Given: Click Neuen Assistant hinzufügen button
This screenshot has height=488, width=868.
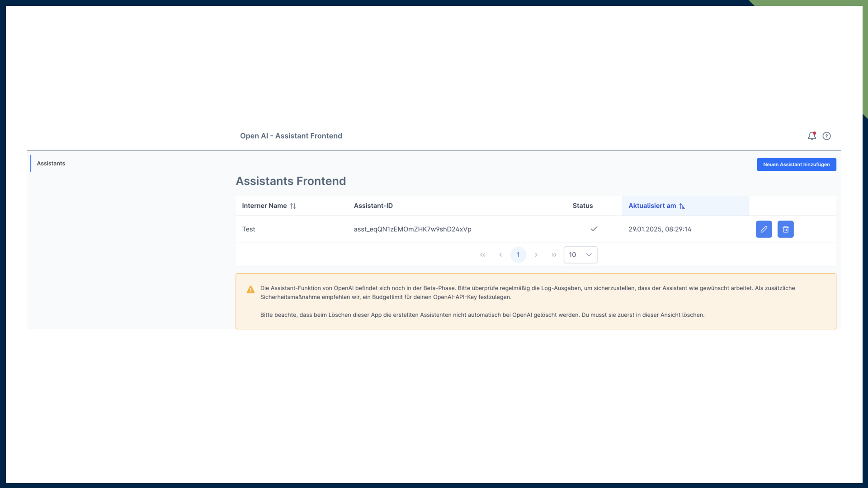Looking at the screenshot, I should (x=796, y=164).
